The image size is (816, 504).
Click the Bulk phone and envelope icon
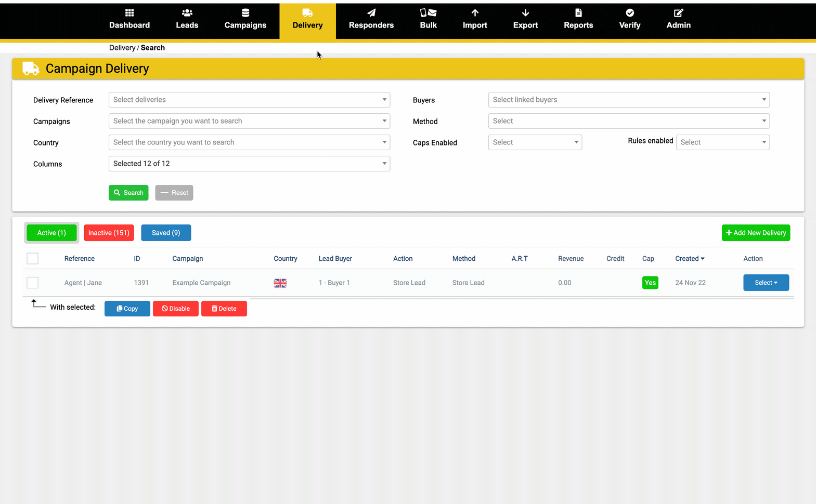(x=429, y=12)
